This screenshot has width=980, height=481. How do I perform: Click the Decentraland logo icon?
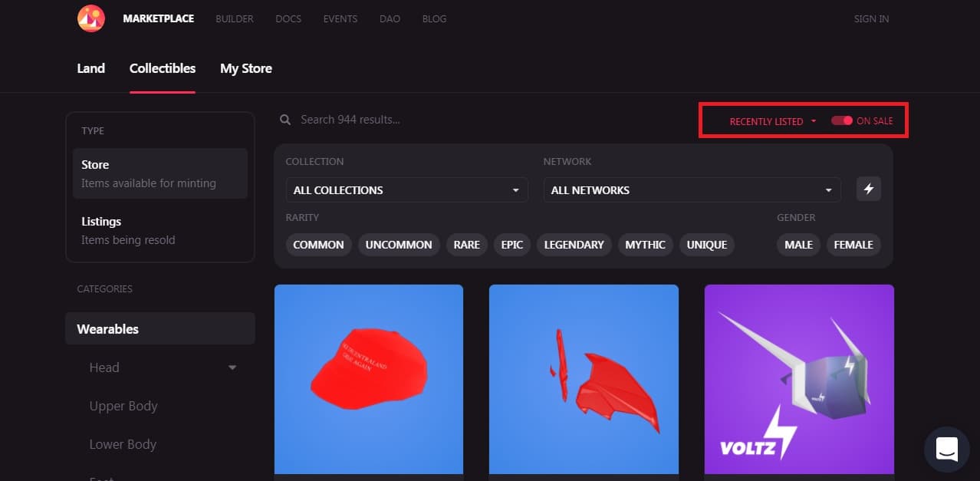tap(91, 18)
